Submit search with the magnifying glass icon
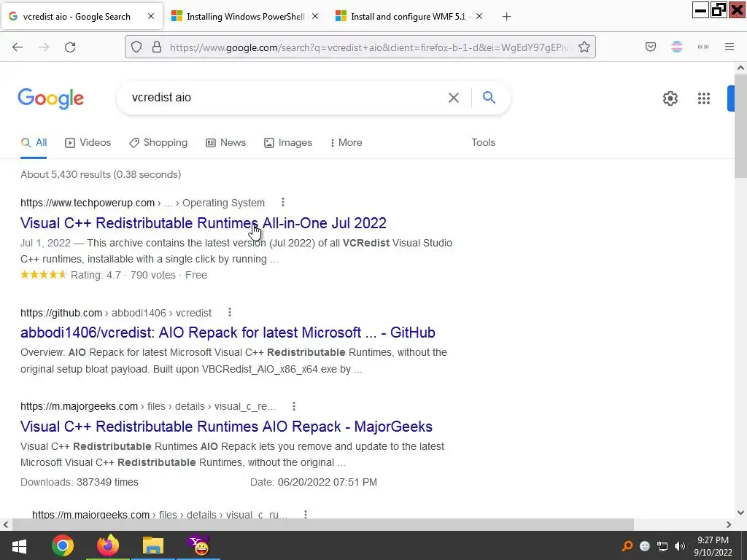 tap(489, 98)
